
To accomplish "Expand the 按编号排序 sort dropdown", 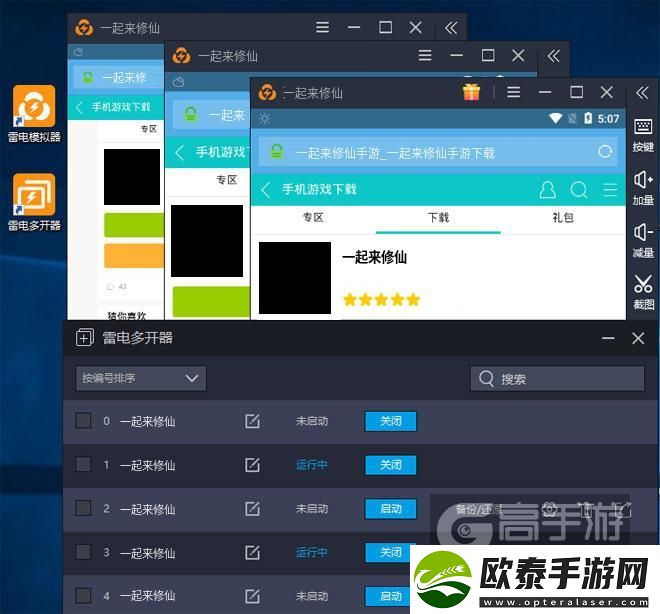I will (141, 378).
